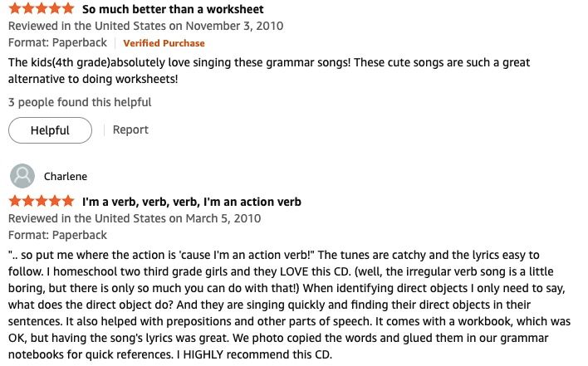This screenshot has height=366, width=588.
Task: Click the first star of the worksheet review
Action: [x=15, y=10]
